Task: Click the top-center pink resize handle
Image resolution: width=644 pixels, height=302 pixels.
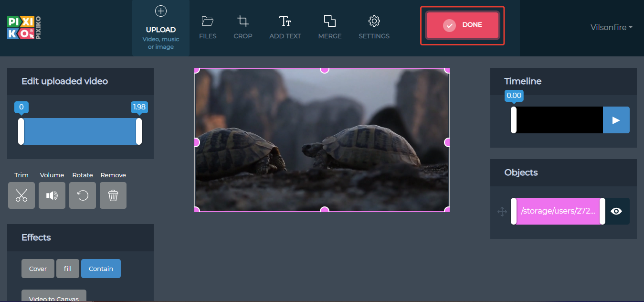Action: click(x=325, y=69)
